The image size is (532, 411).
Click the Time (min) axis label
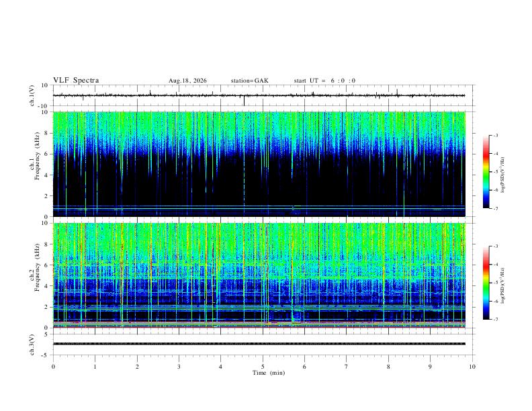pos(269,373)
